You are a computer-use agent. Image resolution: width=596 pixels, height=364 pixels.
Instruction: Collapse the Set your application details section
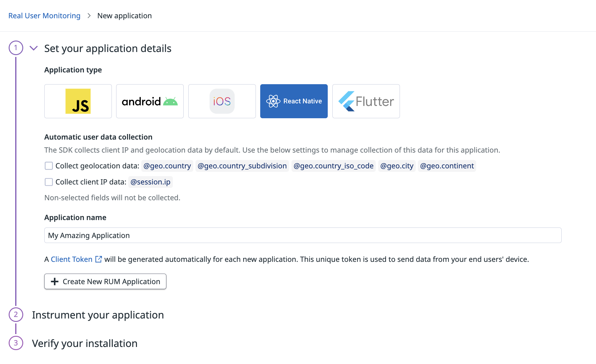point(33,48)
